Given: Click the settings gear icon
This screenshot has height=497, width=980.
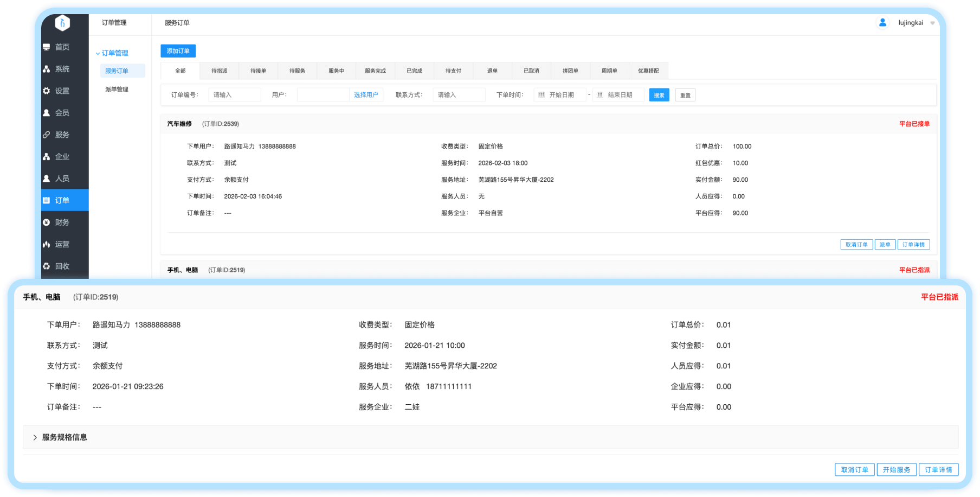Looking at the screenshot, I should tap(47, 91).
